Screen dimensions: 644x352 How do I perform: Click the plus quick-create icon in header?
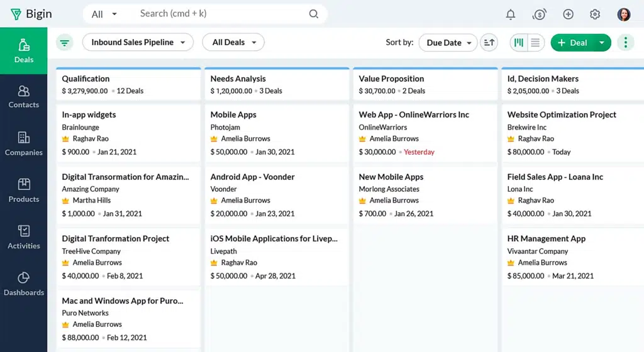[x=568, y=14]
